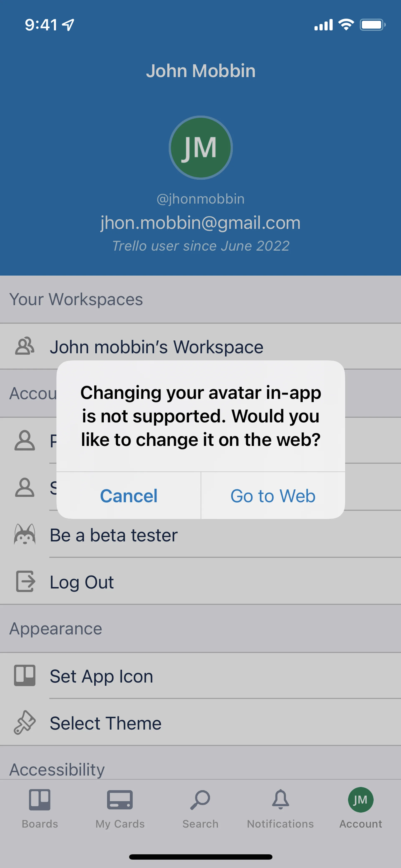Cancel the avatar change dialog
Screen dimensions: 401x868
click(129, 496)
